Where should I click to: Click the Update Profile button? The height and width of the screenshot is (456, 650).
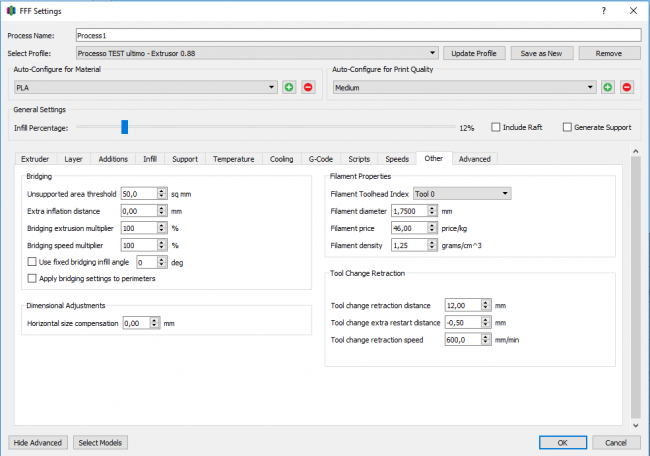(x=474, y=52)
